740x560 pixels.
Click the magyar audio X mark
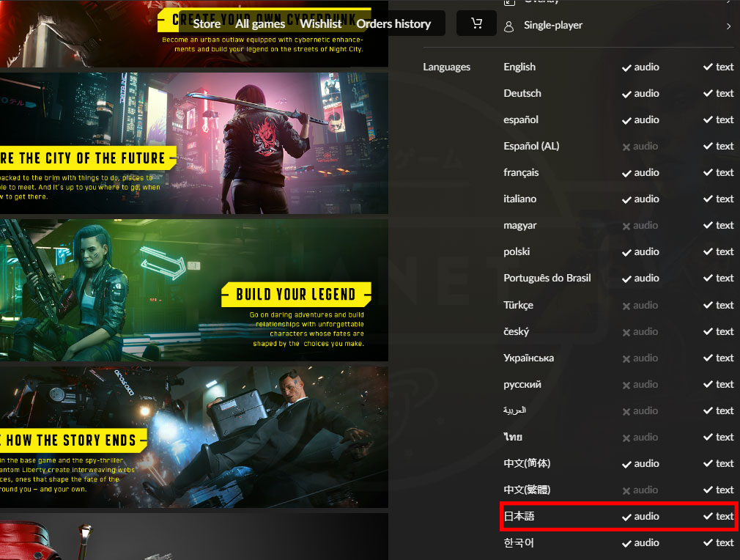click(x=626, y=226)
